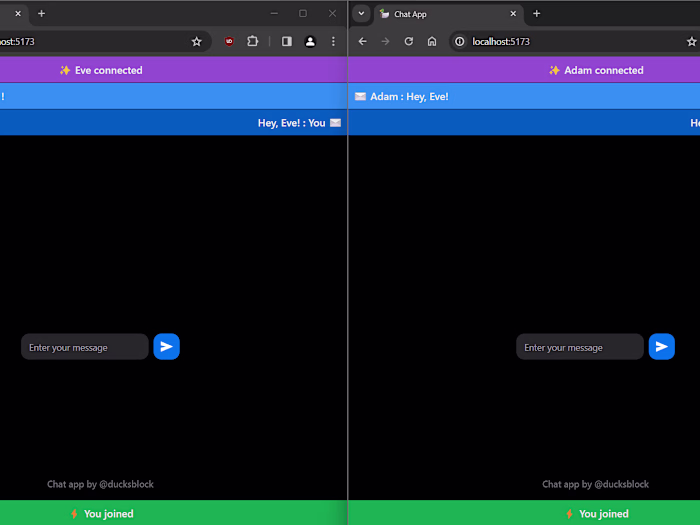Open uBlock extension icon in left window
Image resolution: width=700 pixels, height=525 pixels.
tap(229, 41)
